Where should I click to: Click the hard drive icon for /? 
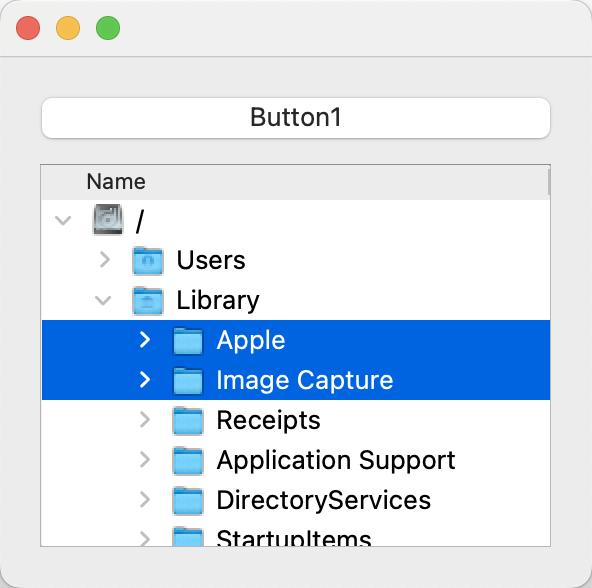[108, 219]
